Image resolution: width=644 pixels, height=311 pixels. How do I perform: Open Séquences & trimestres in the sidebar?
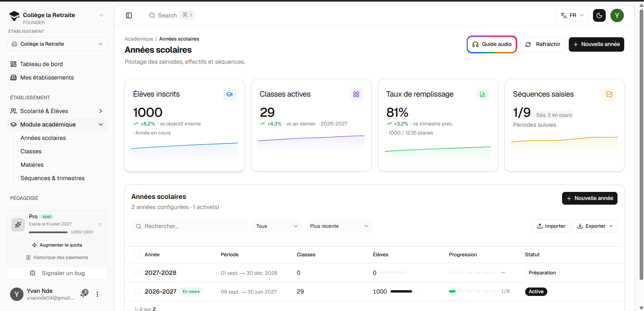click(52, 178)
